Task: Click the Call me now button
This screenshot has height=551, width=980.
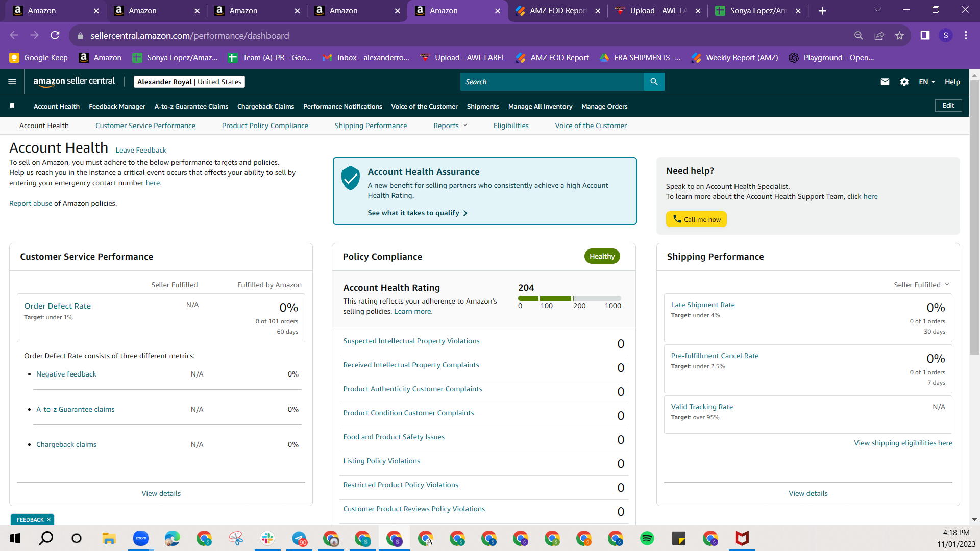Action: pos(696,219)
